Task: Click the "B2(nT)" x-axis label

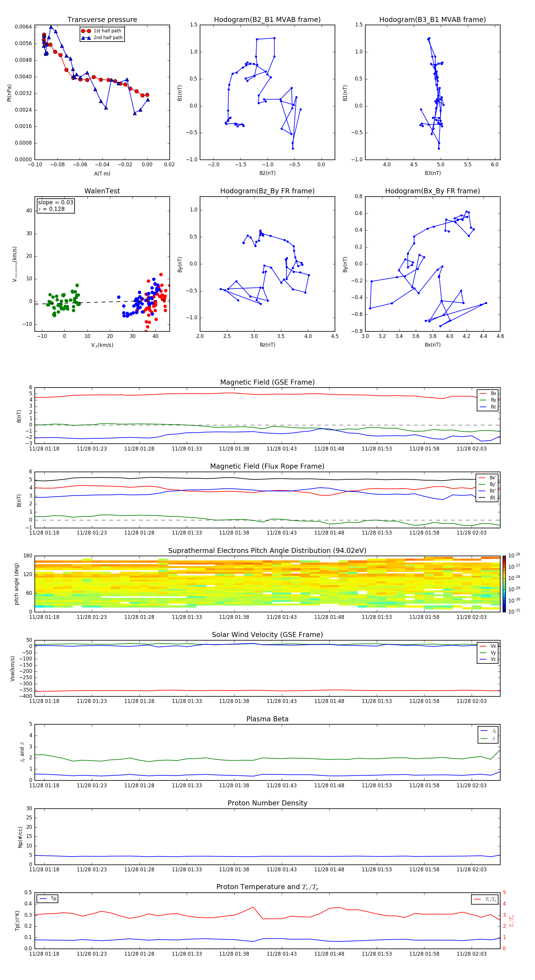Action: (x=267, y=173)
